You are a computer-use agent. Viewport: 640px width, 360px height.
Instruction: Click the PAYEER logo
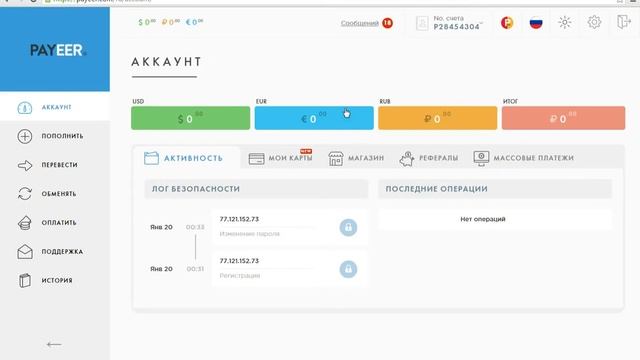pos(57,50)
